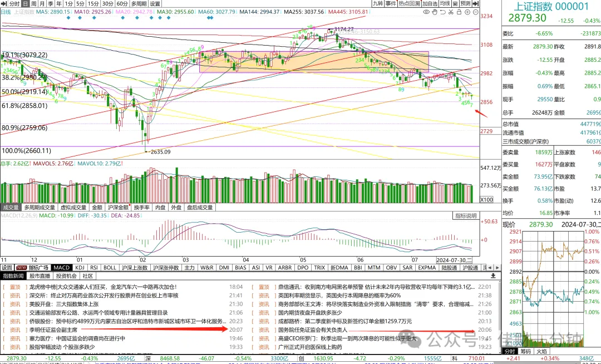Image resolution: width=601 pixels, height=364 pixels.
Task: Switch indicator to BOLL
Action: [110, 268]
